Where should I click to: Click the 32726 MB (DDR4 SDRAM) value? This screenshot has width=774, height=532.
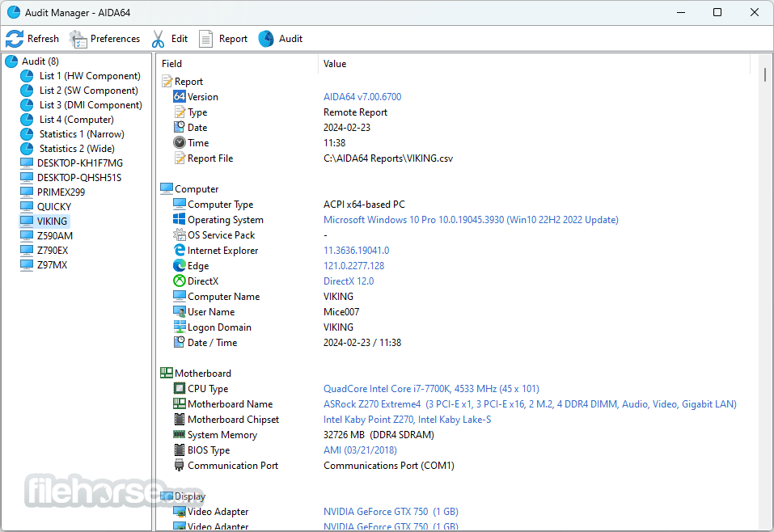tap(379, 435)
